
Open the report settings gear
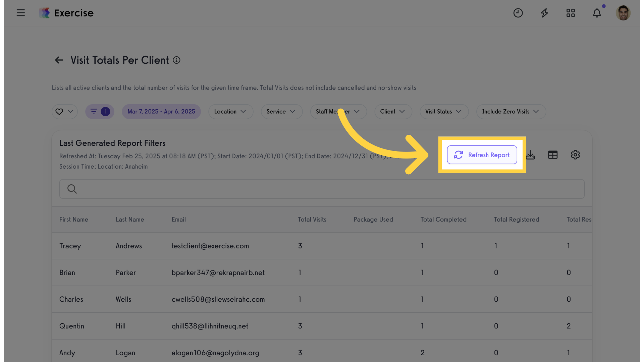click(575, 155)
